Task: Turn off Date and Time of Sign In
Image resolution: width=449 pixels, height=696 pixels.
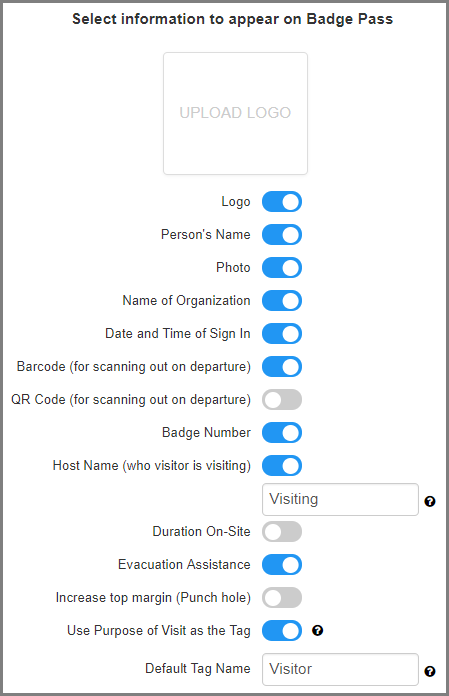Action: coord(282,333)
